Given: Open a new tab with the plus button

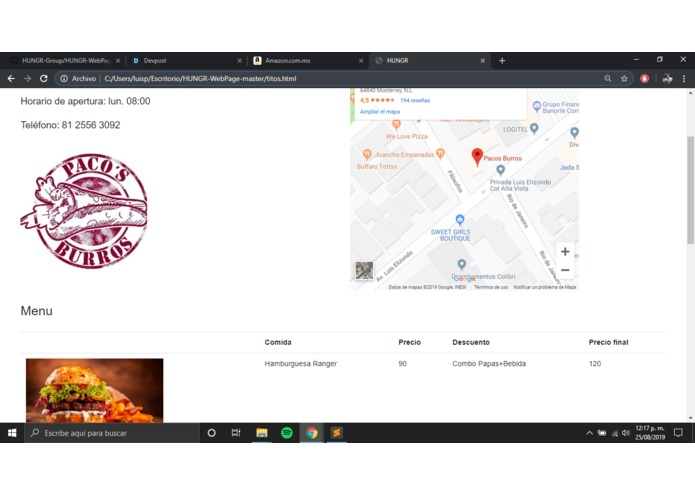Looking at the screenshot, I should click(x=502, y=61).
